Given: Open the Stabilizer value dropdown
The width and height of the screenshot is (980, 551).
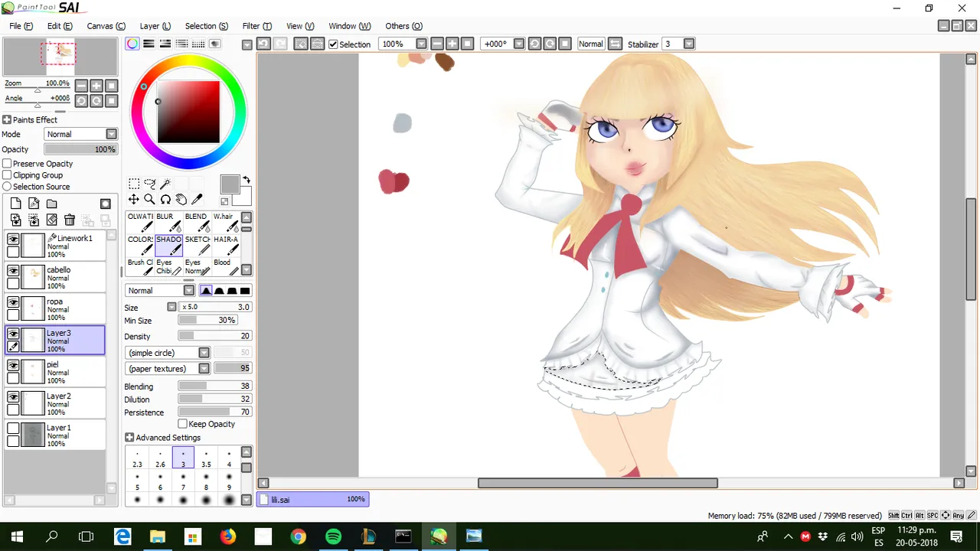Looking at the screenshot, I should (x=689, y=44).
